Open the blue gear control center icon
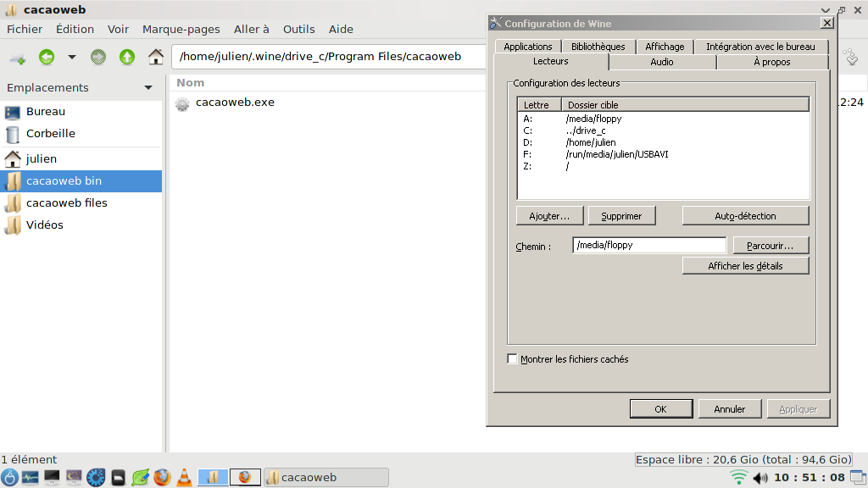Screen dimensions: 868x488 click(96, 477)
